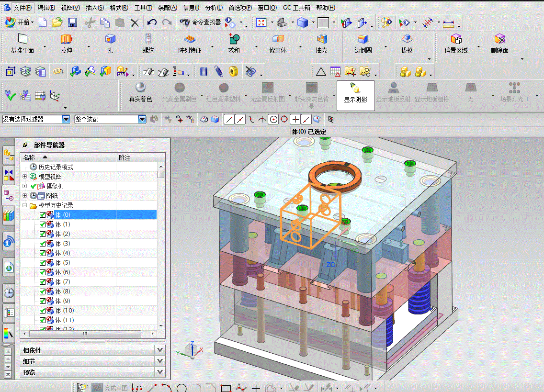Open the GC 工具箱 menu

tap(296, 8)
